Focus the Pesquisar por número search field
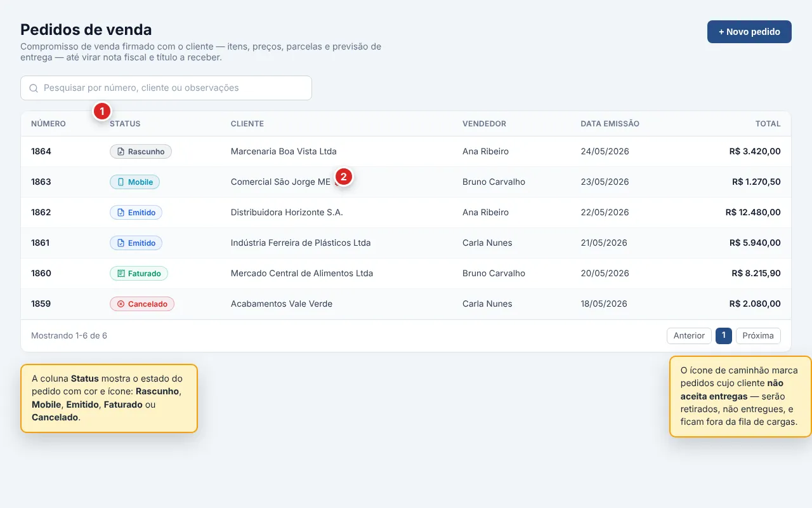Image resolution: width=812 pixels, height=508 pixels. (x=166, y=88)
